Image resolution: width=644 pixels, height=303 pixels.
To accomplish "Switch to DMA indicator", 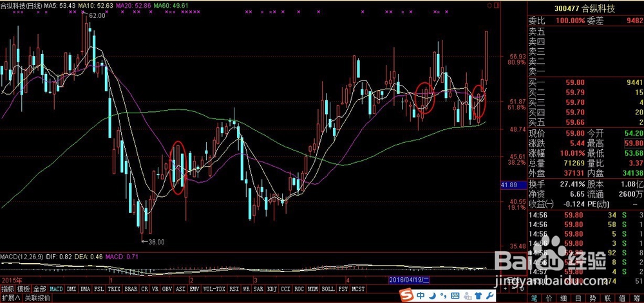I will pyautogui.click(x=86, y=289).
